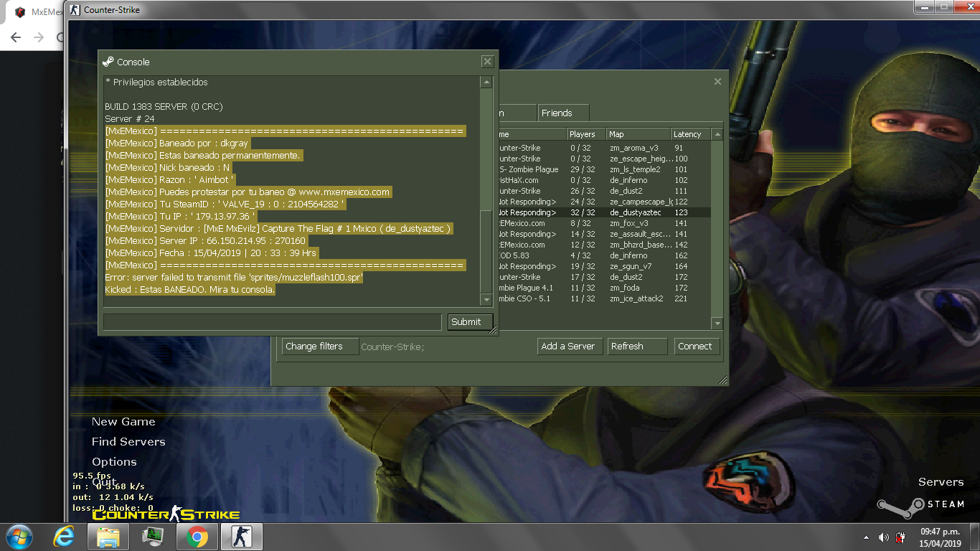Viewport: 980px width, 551px height.
Task: Click the red tray icon by the clock
Action: (902, 537)
